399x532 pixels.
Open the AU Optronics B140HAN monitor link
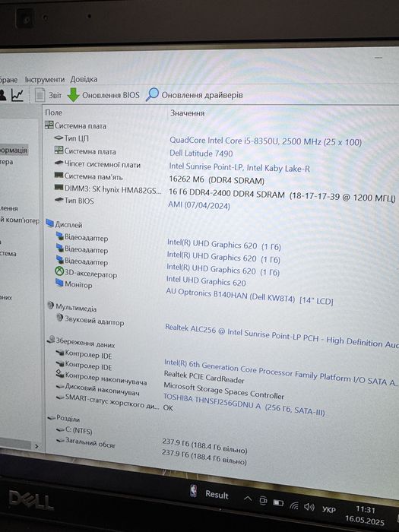pyautogui.click(x=249, y=296)
